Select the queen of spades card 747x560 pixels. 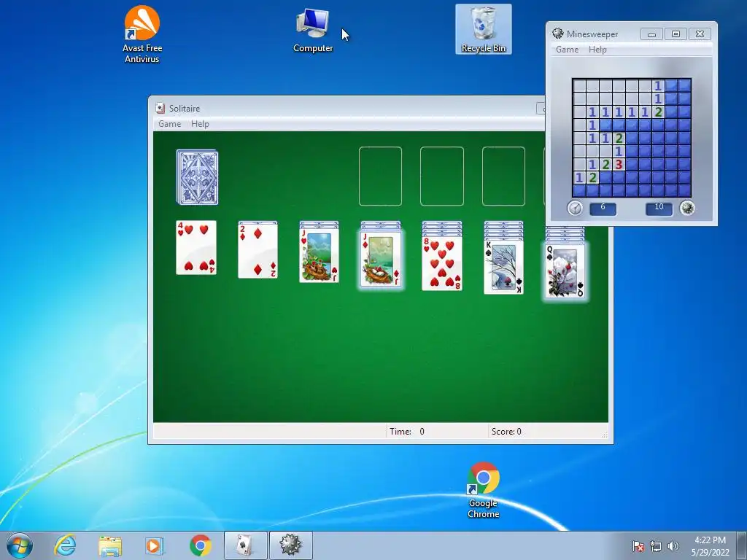(565, 271)
